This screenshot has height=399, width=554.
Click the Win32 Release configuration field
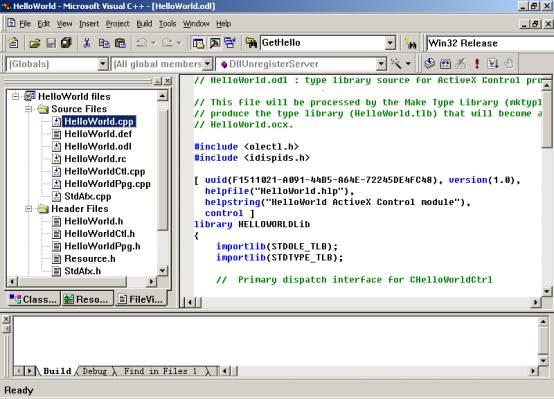(490, 43)
